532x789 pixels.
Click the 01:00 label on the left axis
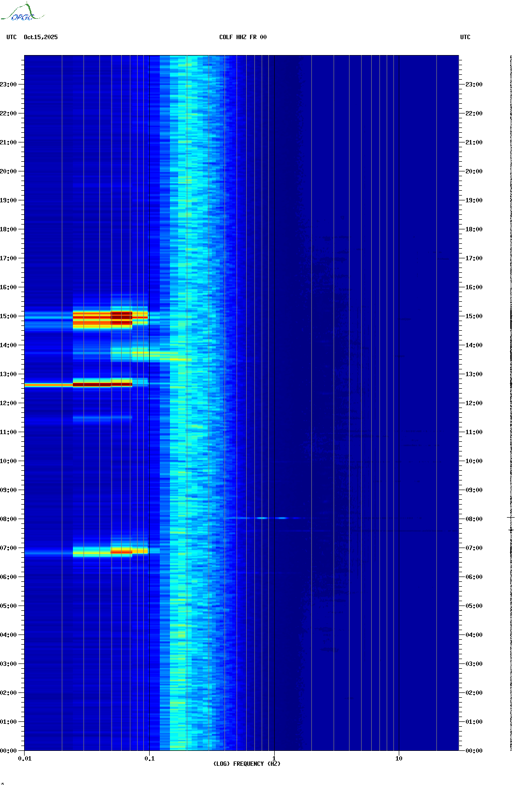click(x=8, y=722)
